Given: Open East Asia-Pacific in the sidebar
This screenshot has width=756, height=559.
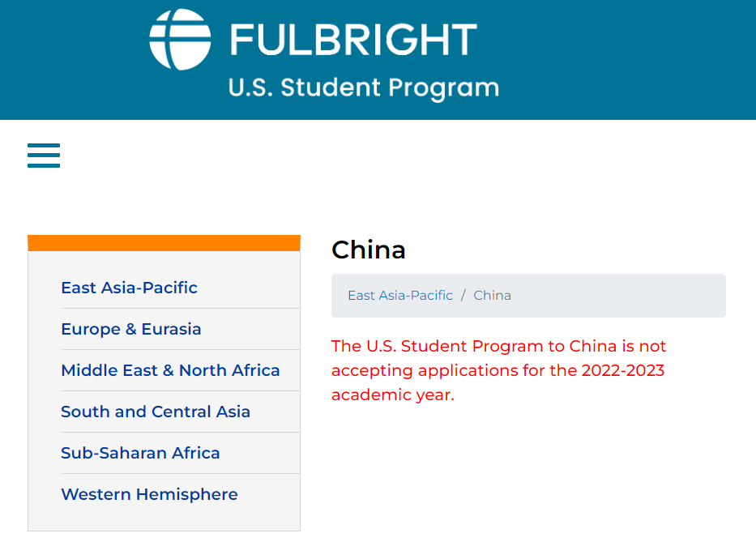Looking at the screenshot, I should click(x=129, y=288).
